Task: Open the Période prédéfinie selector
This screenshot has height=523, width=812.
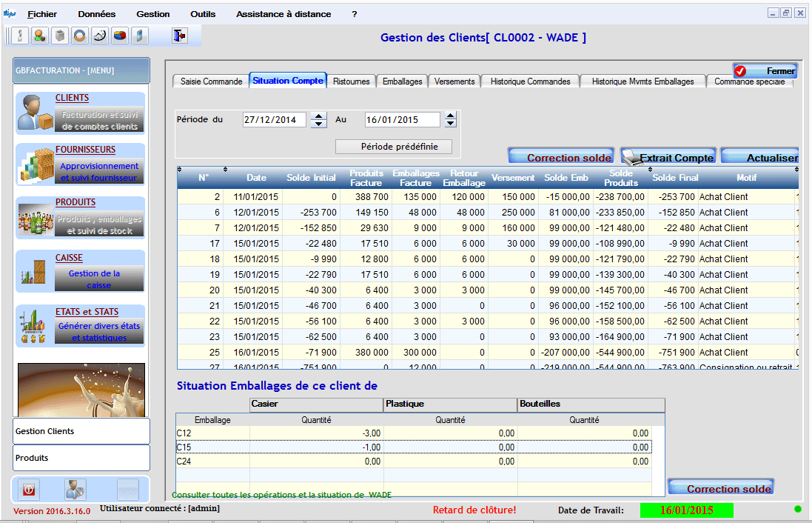Action: point(395,147)
